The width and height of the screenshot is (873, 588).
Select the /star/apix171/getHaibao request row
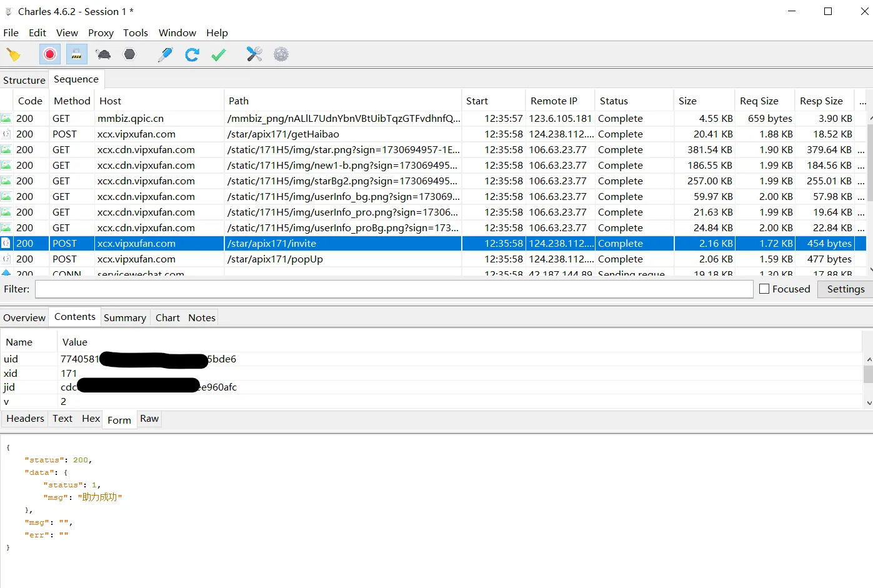click(x=433, y=134)
